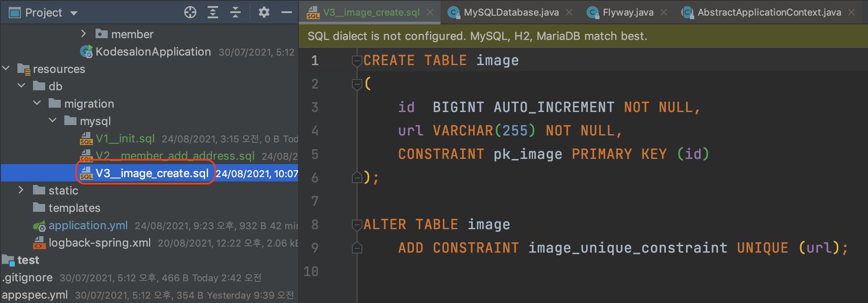868x303 pixels.
Task: Click SQL icon on V3 editor tab
Action: 313,13
